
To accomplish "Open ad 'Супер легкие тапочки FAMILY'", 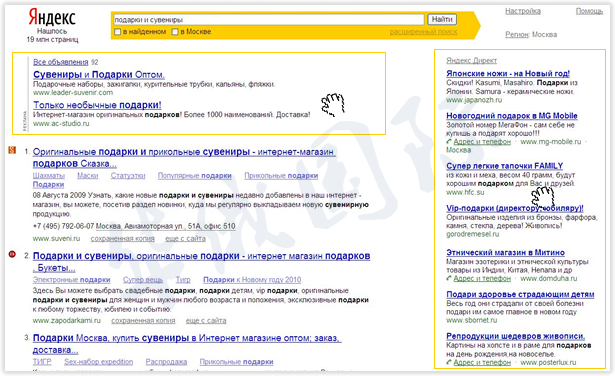I will click(505, 165).
